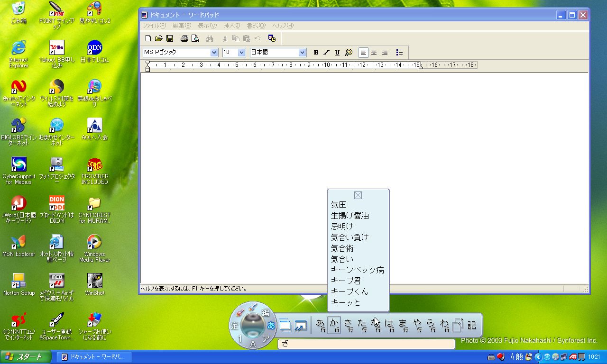The height and width of the screenshot is (364, 607).
Task: Open the 書式 menu
Action: (256, 26)
